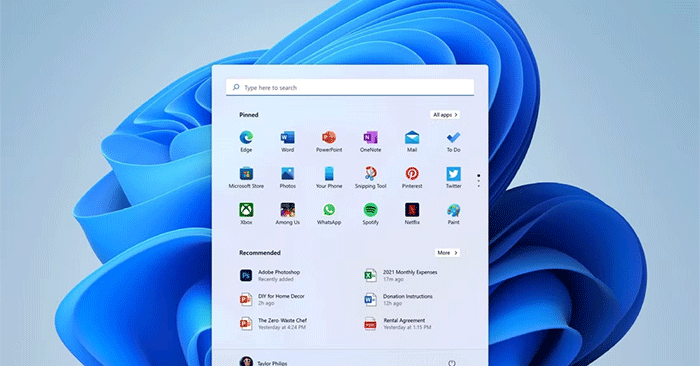Open the Xbox app
The width and height of the screenshot is (700, 366).
click(246, 214)
